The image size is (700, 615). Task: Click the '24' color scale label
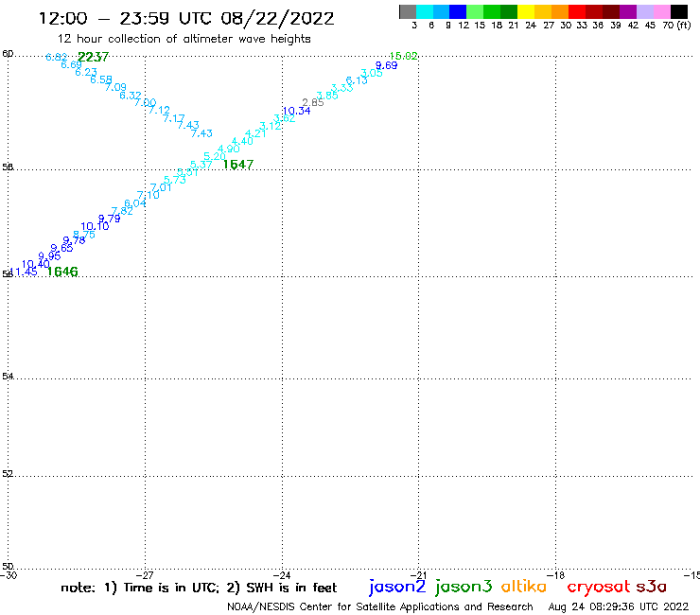531,26
